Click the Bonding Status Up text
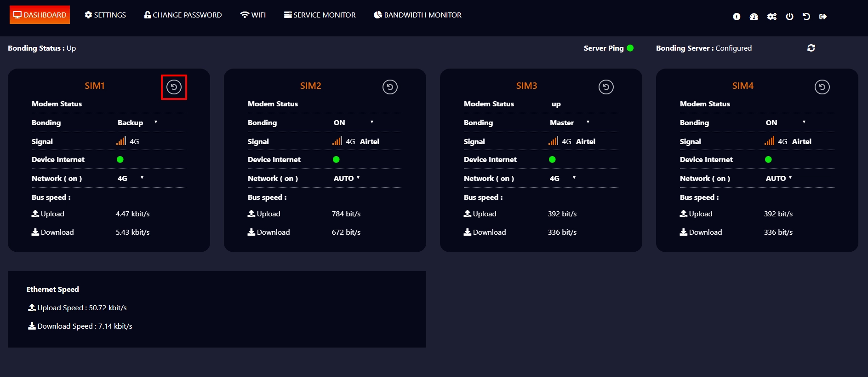 click(42, 48)
